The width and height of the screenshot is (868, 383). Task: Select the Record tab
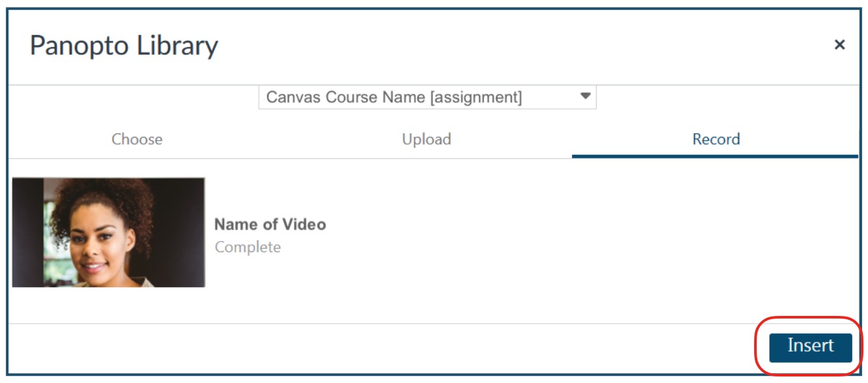pyautogui.click(x=716, y=139)
